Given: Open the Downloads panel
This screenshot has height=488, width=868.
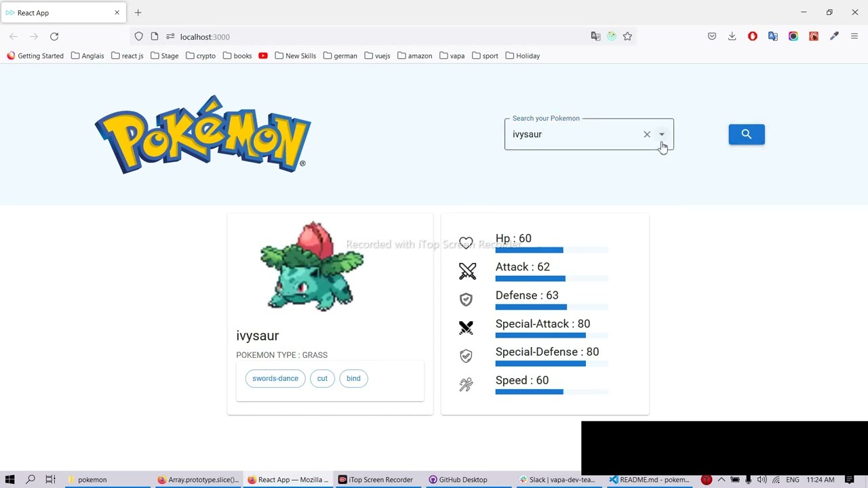Looking at the screenshot, I should (x=732, y=37).
